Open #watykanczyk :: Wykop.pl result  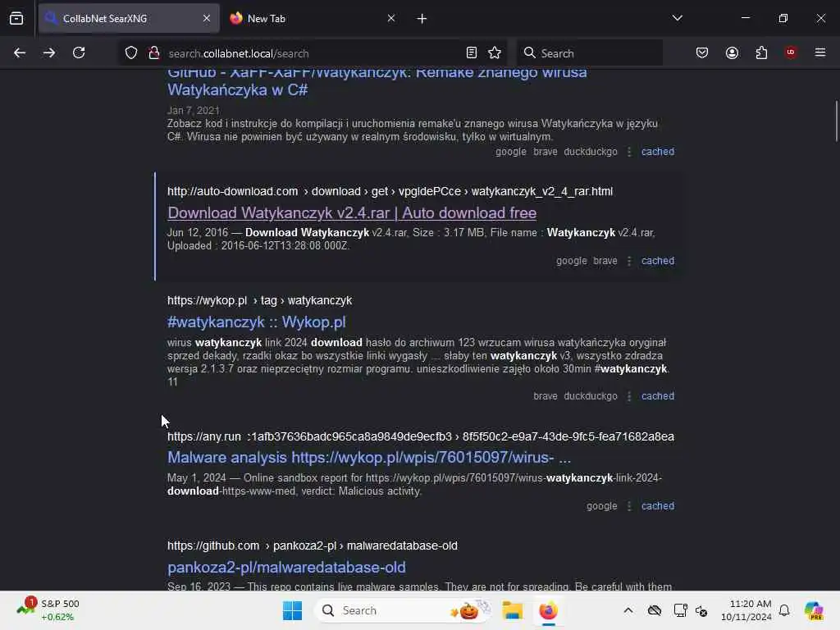click(x=257, y=322)
